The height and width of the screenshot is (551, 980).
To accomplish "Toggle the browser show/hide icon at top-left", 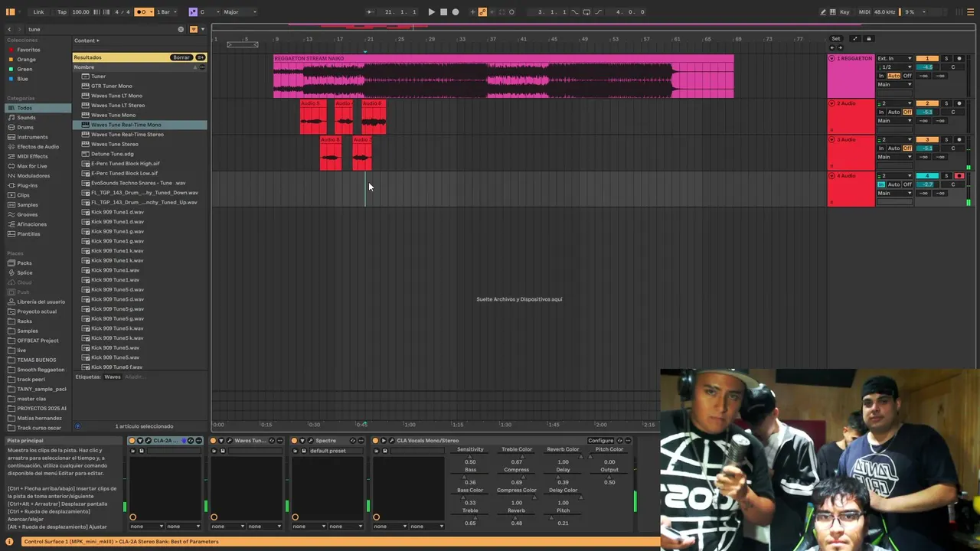I will tap(11, 11).
